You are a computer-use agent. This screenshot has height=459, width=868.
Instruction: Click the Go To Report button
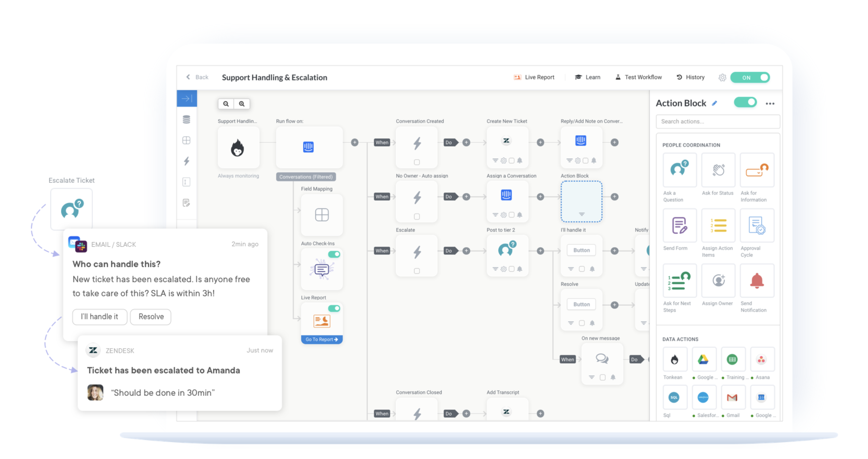(322, 339)
